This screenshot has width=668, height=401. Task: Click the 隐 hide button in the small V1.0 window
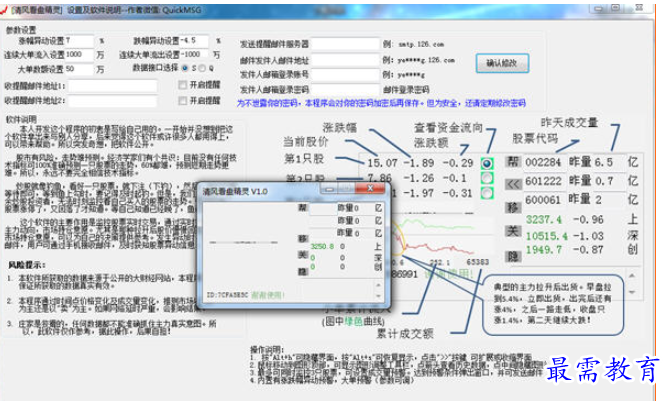[x=303, y=271]
